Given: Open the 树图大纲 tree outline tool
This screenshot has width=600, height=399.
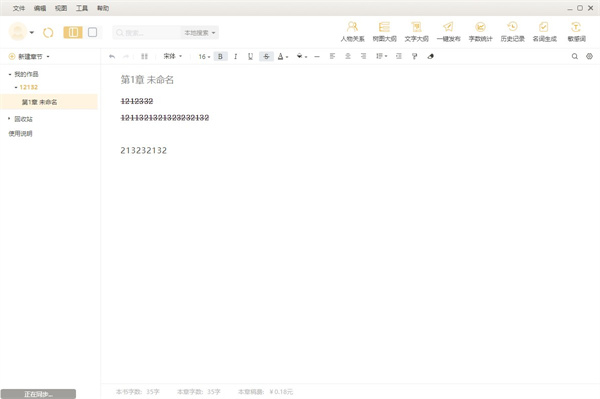Looking at the screenshot, I should [x=384, y=31].
